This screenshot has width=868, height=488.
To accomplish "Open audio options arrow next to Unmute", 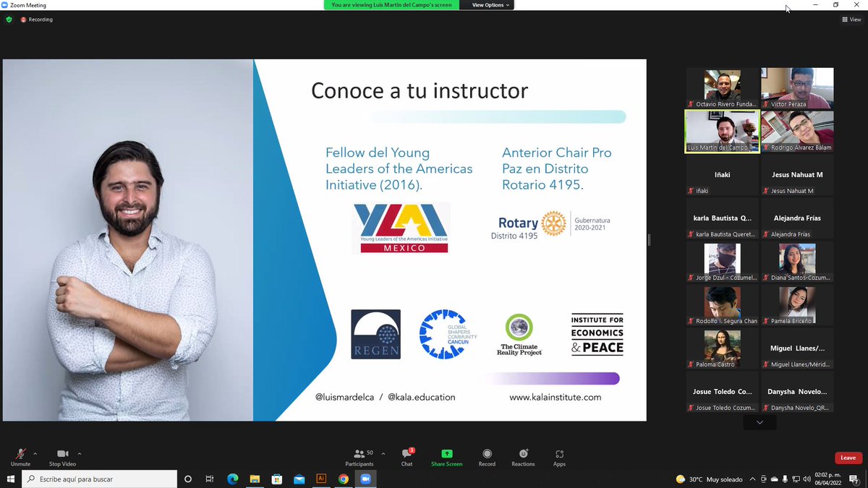I will (x=35, y=454).
